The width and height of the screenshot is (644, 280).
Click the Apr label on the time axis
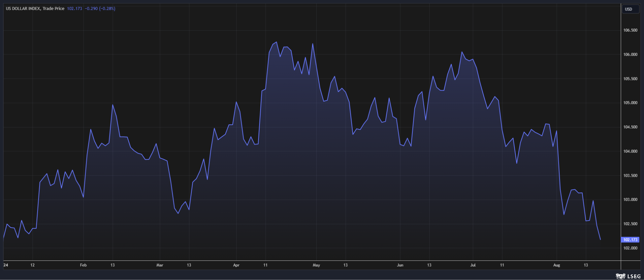(x=236, y=265)
